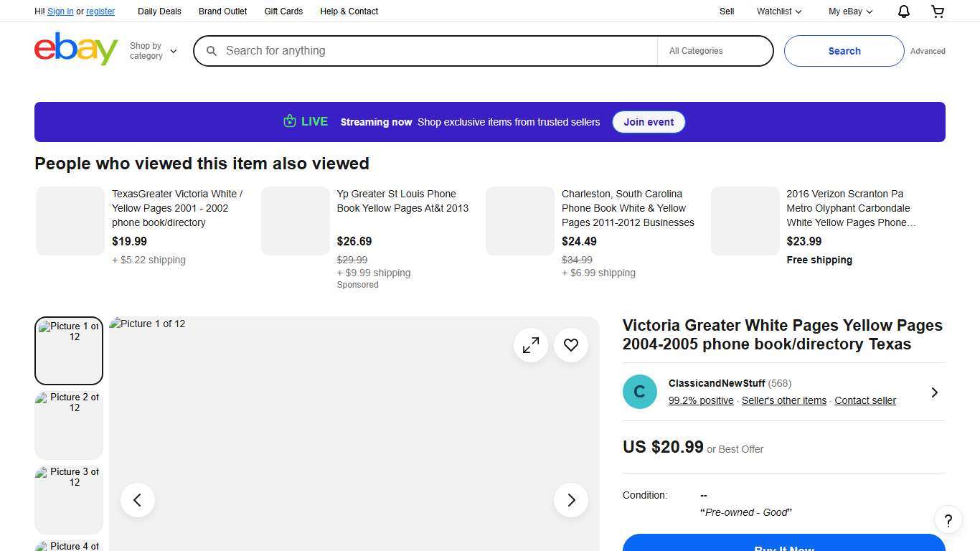Open seller details chevron arrow

[x=934, y=392]
